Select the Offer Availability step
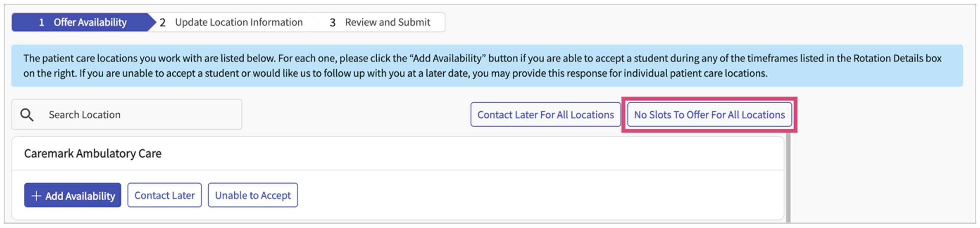This screenshot has height=228, width=980. coord(84,22)
